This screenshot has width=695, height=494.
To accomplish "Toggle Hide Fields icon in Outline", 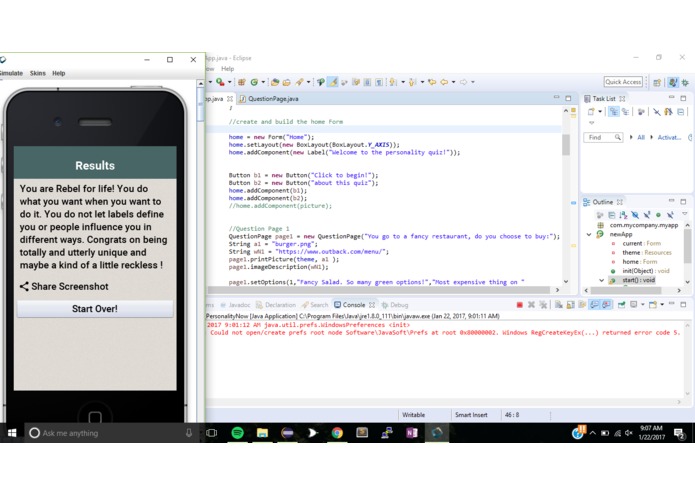I will pyautogui.click(x=635, y=215).
